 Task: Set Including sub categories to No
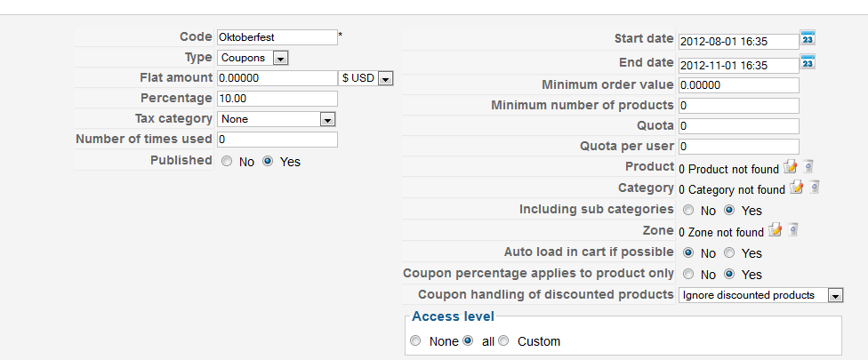tap(688, 210)
